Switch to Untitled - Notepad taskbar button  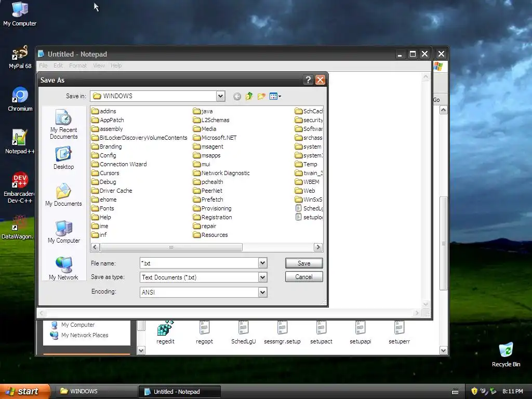coord(180,392)
